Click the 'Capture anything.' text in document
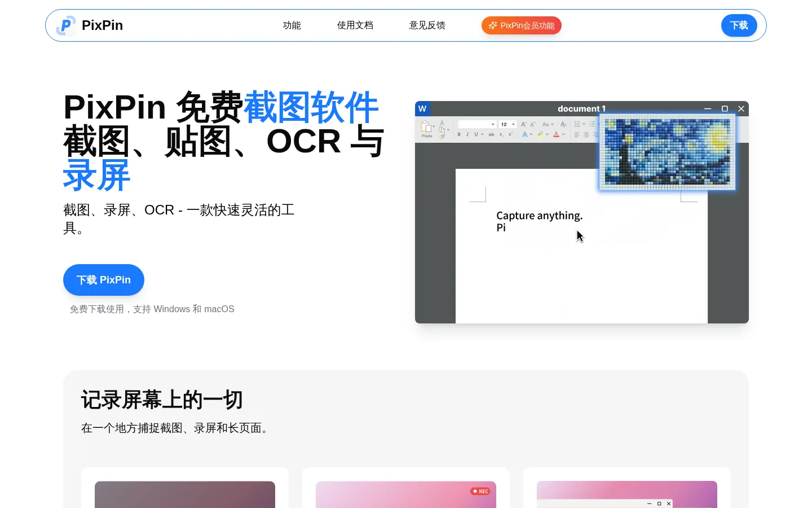The width and height of the screenshot is (812, 508). tap(539, 216)
